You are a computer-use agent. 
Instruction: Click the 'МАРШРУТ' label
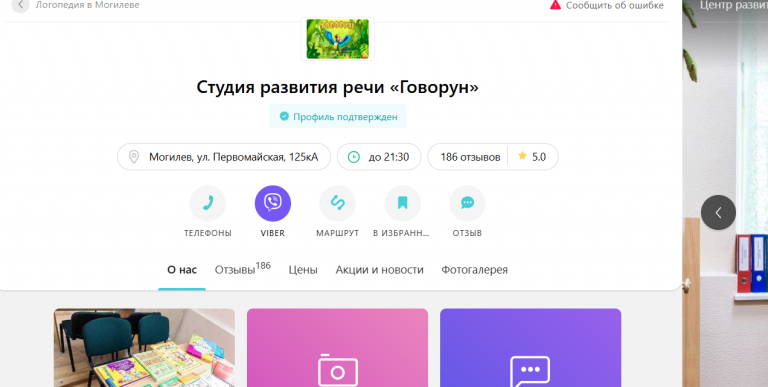337,233
